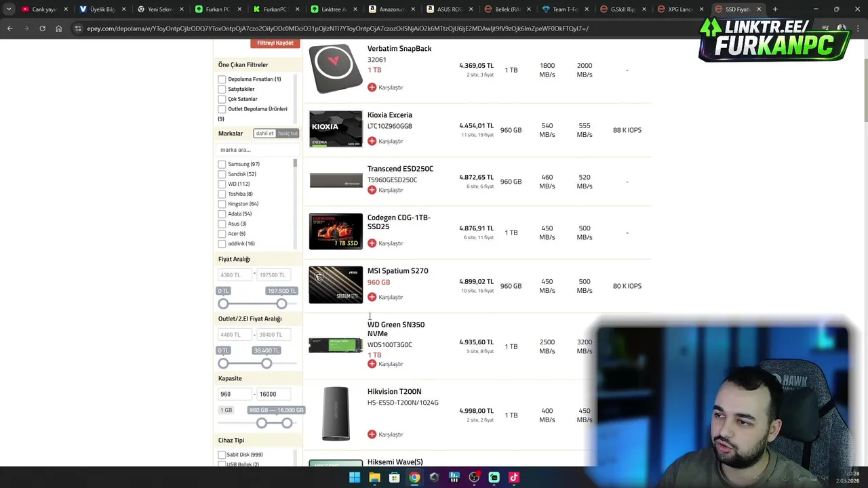Image resolution: width=868 pixels, height=488 pixels.
Task: Select Samsung (97) brand checkbox
Action: (x=222, y=164)
